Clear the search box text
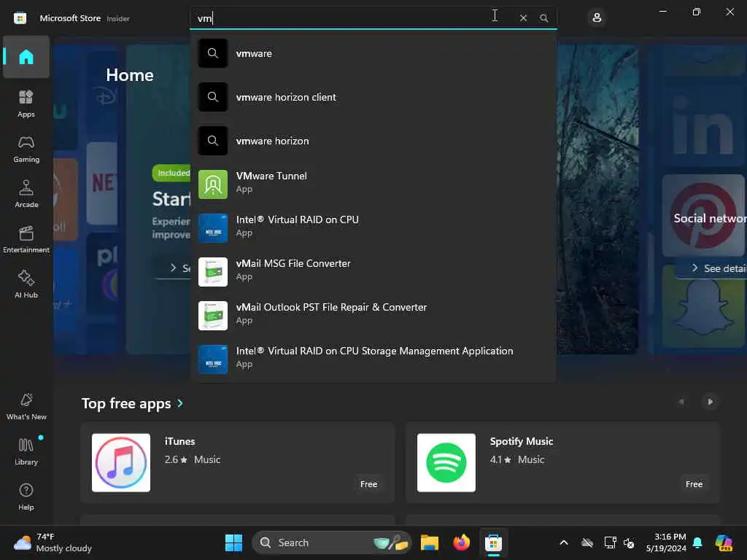Screen dimensions: 747x560 tap(523, 18)
